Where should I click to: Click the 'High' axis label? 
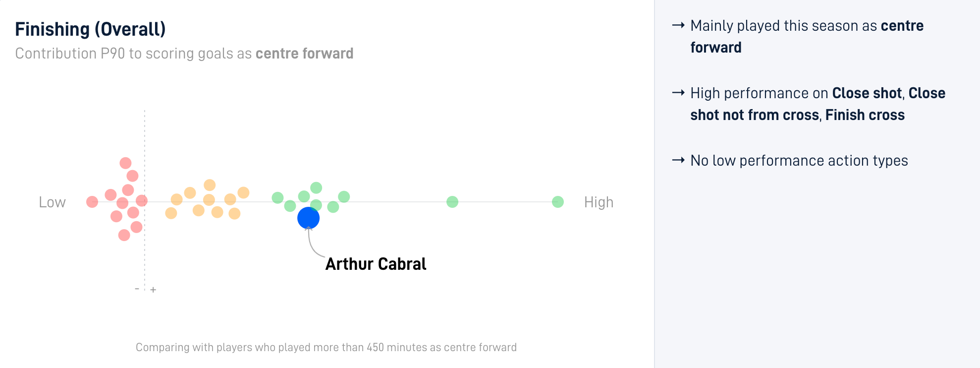(599, 202)
